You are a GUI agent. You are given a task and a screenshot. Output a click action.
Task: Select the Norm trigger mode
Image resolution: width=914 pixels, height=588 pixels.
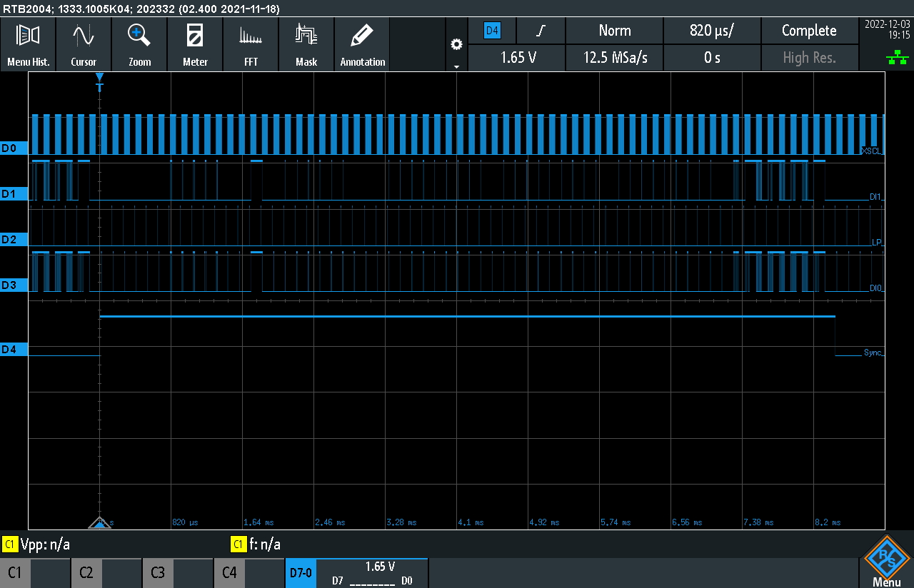pyautogui.click(x=614, y=31)
